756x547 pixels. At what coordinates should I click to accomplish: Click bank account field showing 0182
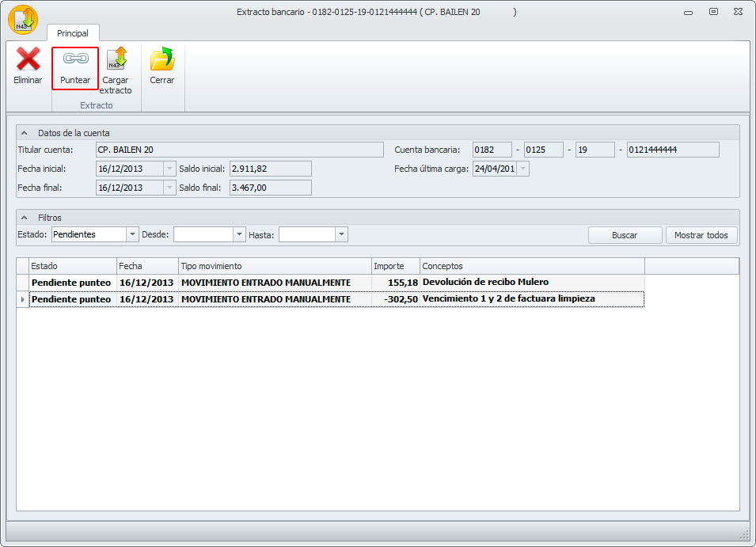[x=492, y=150]
